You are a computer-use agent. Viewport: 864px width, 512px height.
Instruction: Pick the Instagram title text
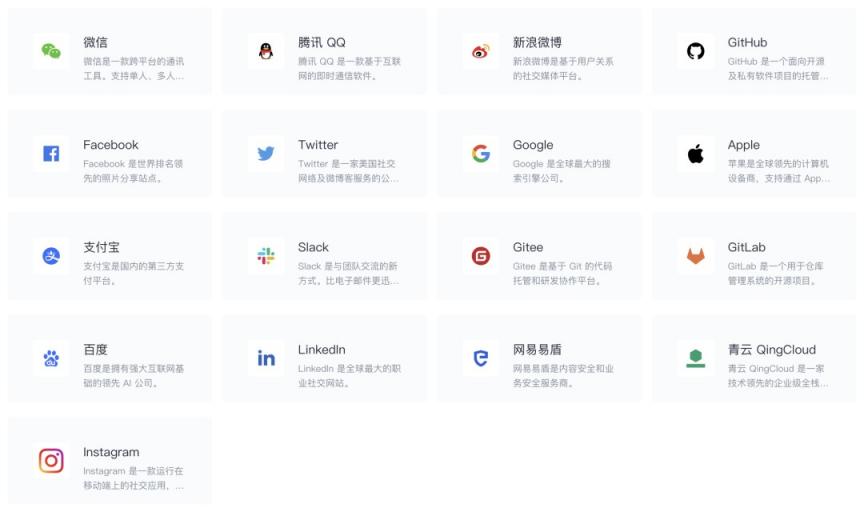point(111,452)
